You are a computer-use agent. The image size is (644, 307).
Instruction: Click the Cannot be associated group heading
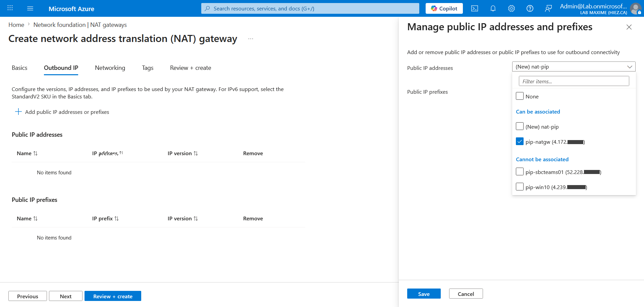point(542,159)
